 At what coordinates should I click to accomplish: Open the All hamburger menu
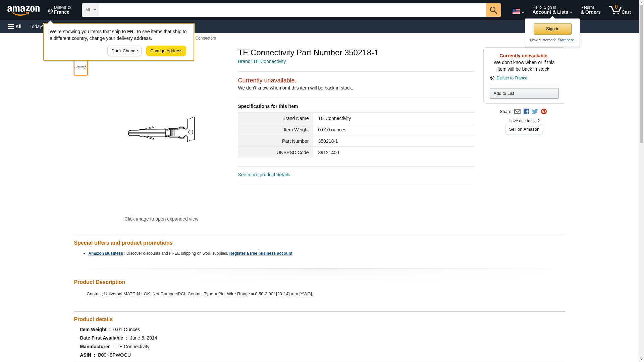[15, 26]
